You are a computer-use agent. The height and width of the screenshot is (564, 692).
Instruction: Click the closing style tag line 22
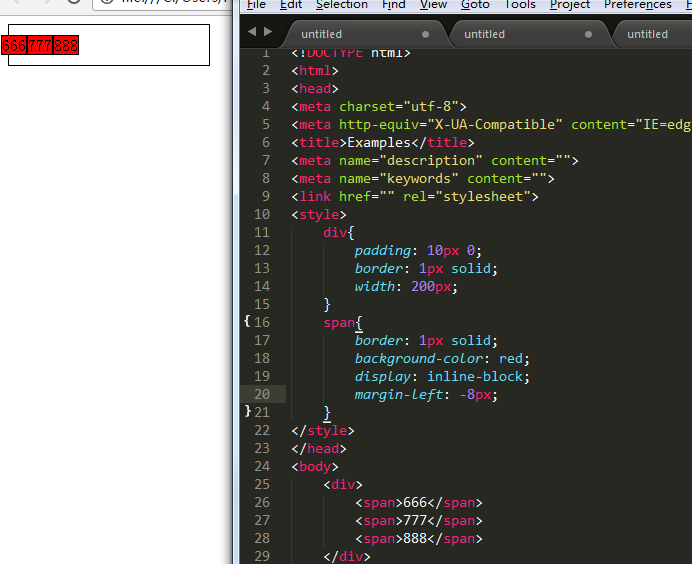[x=323, y=430]
